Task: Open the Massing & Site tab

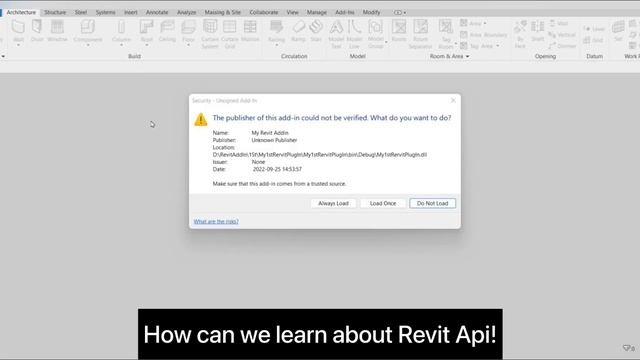Action: (223, 12)
